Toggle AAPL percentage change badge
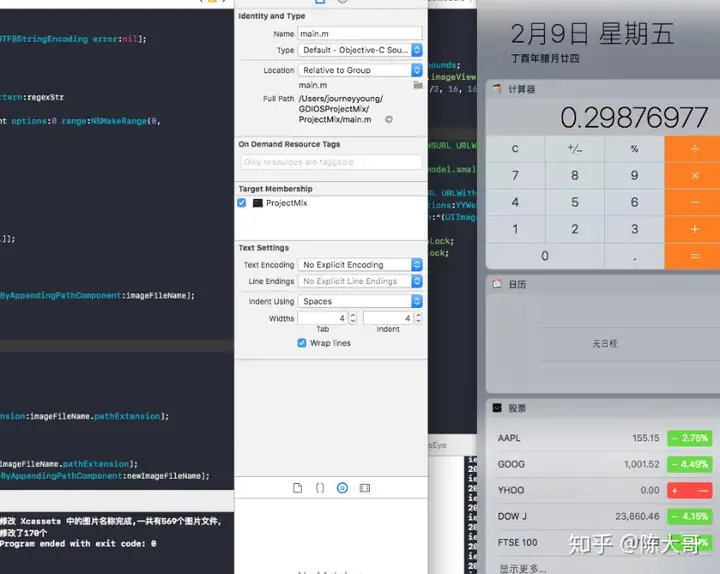 (690, 438)
